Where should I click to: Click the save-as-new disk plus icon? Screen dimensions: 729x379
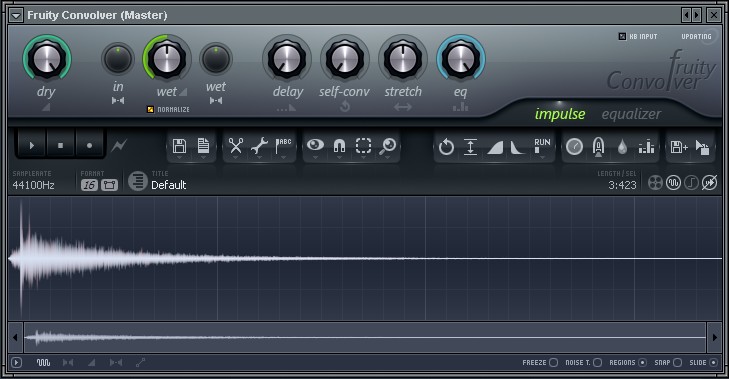[x=679, y=147]
